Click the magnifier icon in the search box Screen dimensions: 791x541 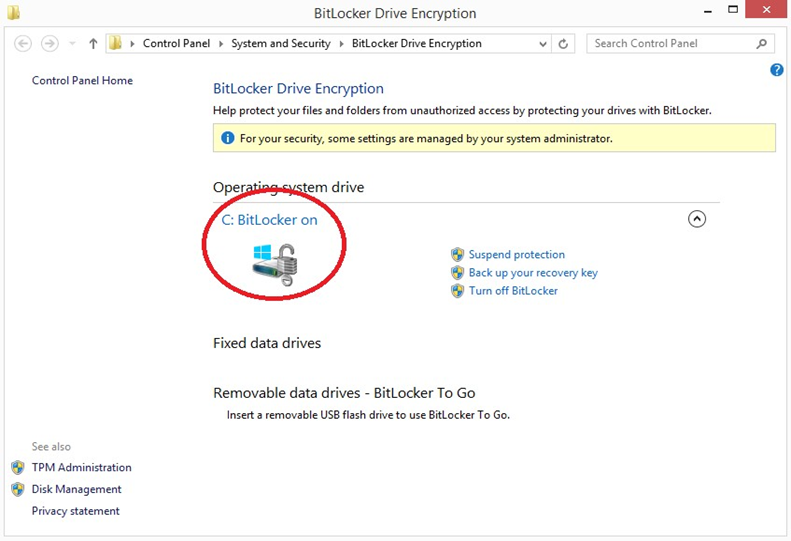[762, 44]
